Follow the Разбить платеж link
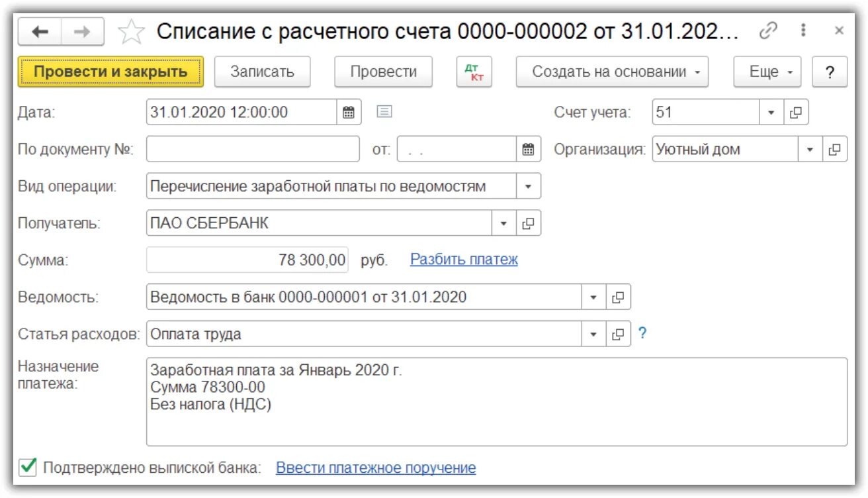This screenshot has height=498, width=868. tap(464, 260)
